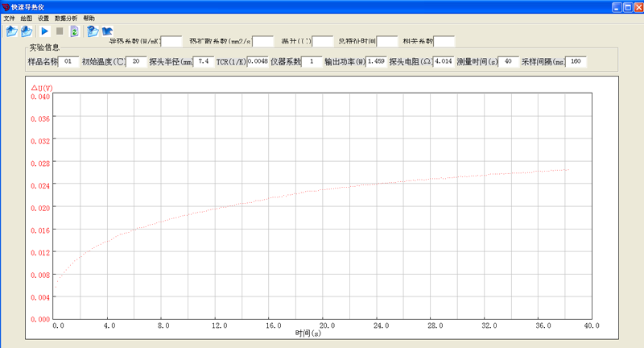Open the 设置 menu

(43, 18)
